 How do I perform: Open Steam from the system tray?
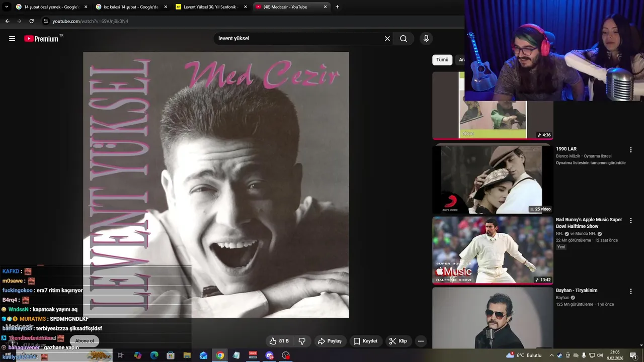(559, 355)
